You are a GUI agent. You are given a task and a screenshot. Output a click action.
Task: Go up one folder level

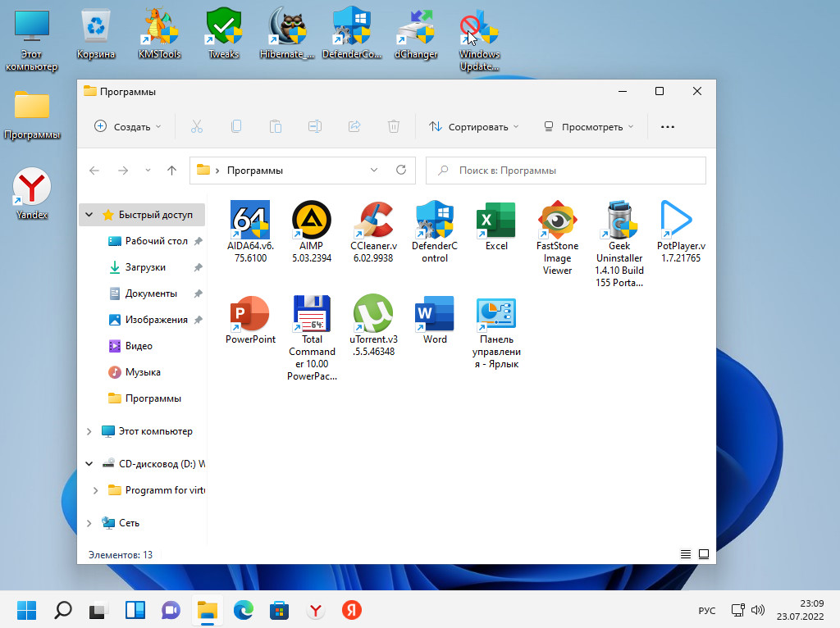coord(171,171)
